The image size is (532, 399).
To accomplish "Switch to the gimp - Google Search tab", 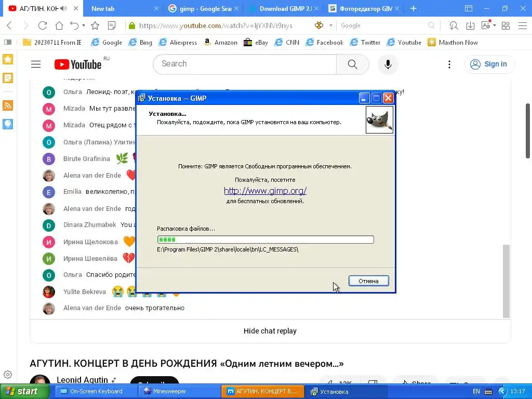I will [203, 8].
